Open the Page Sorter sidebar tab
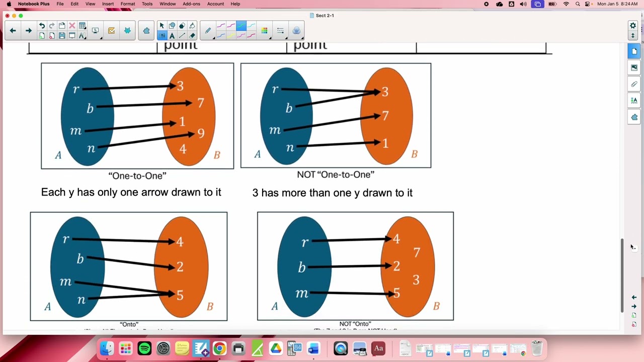 [634, 51]
